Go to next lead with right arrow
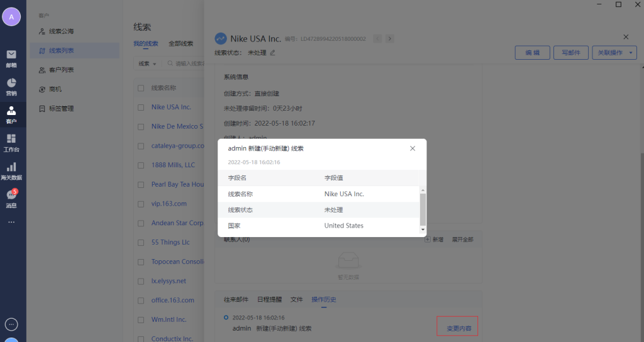This screenshot has height=342, width=644. click(390, 39)
